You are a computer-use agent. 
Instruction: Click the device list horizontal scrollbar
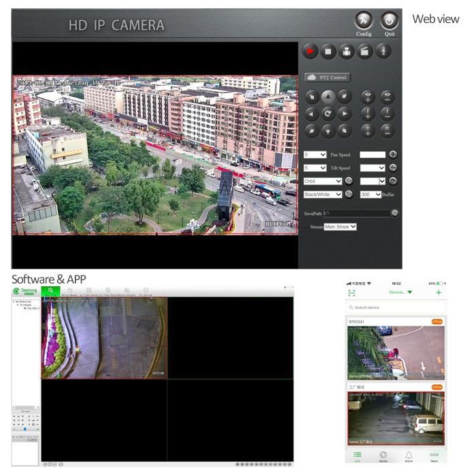[26, 407]
